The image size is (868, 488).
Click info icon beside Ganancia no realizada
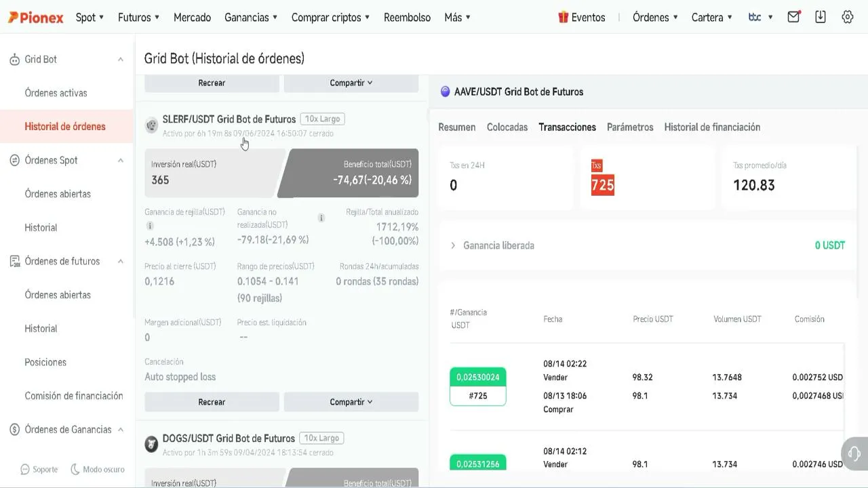[x=321, y=218]
